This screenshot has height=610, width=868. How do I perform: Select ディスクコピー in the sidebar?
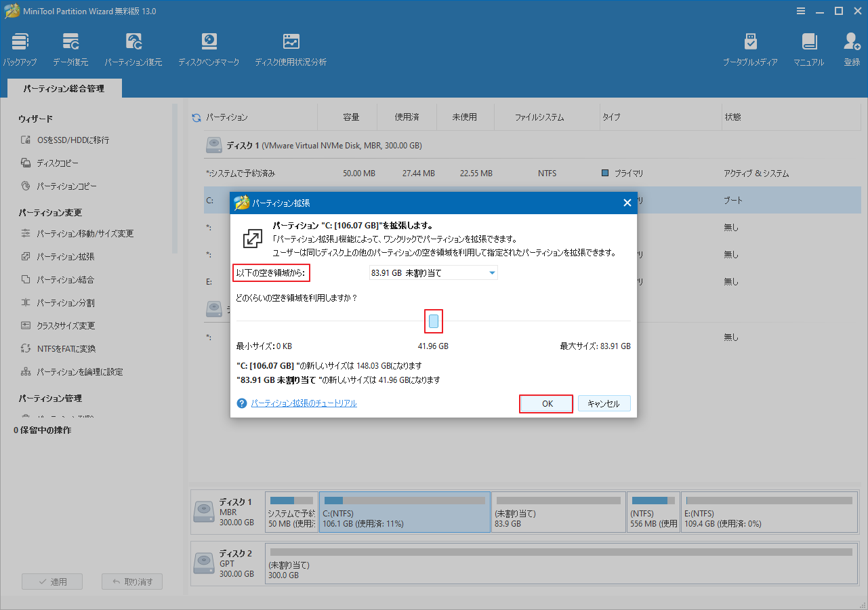click(x=58, y=163)
